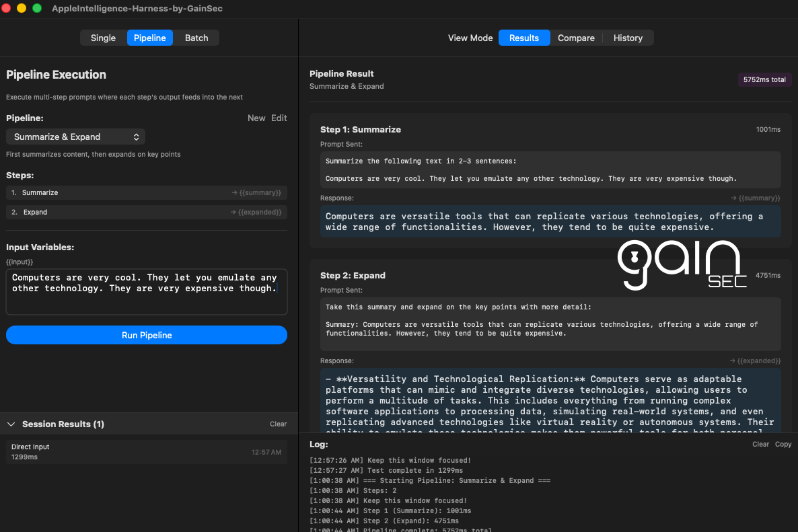This screenshot has width=798, height=532.
Task: Switch to the Single execution tab
Action: [103, 38]
